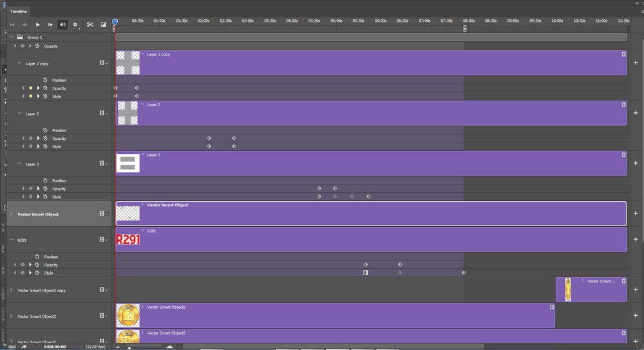Go to next keyframe of Layer 2 copy Style
The height and width of the screenshot is (350, 644).
pos(38,96)
